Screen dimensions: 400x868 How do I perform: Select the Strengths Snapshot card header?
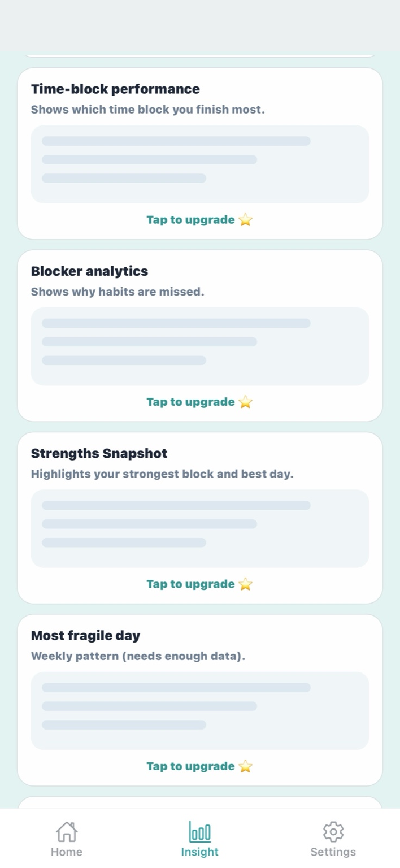click(99, 453)
